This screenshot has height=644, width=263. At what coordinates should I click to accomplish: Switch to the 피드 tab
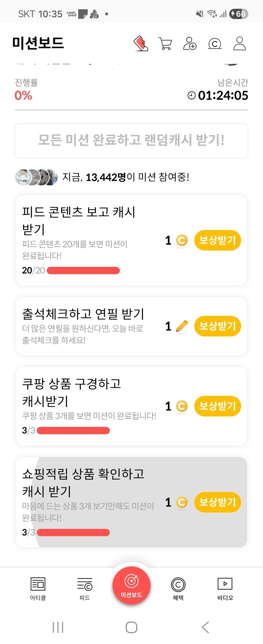[x=85, y=588]
